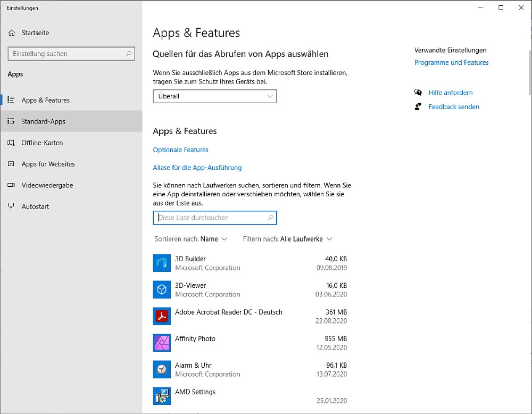Click the Hilfe anfordern chat icon
Image resolution: width=532 pixels, height=414 pixels.
pos(418,92)
